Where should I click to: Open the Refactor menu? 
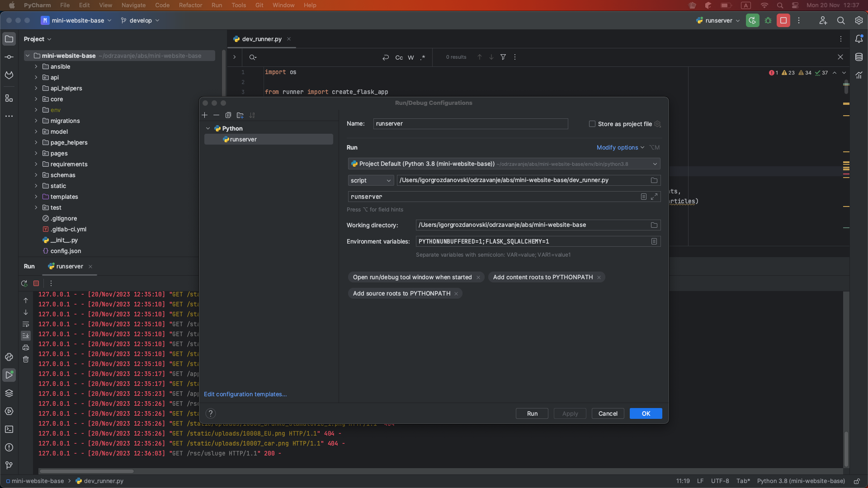190,5
